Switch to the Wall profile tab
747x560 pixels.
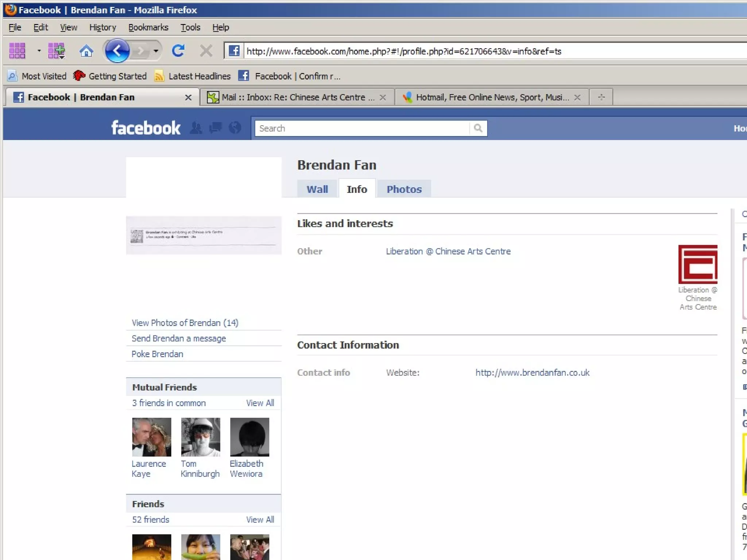(x=317, y=189)
